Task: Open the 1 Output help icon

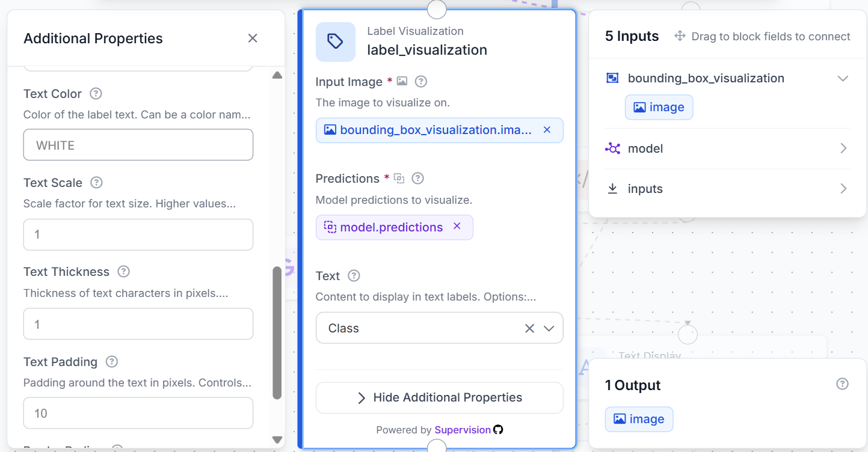Action: (x=843, y=383)
